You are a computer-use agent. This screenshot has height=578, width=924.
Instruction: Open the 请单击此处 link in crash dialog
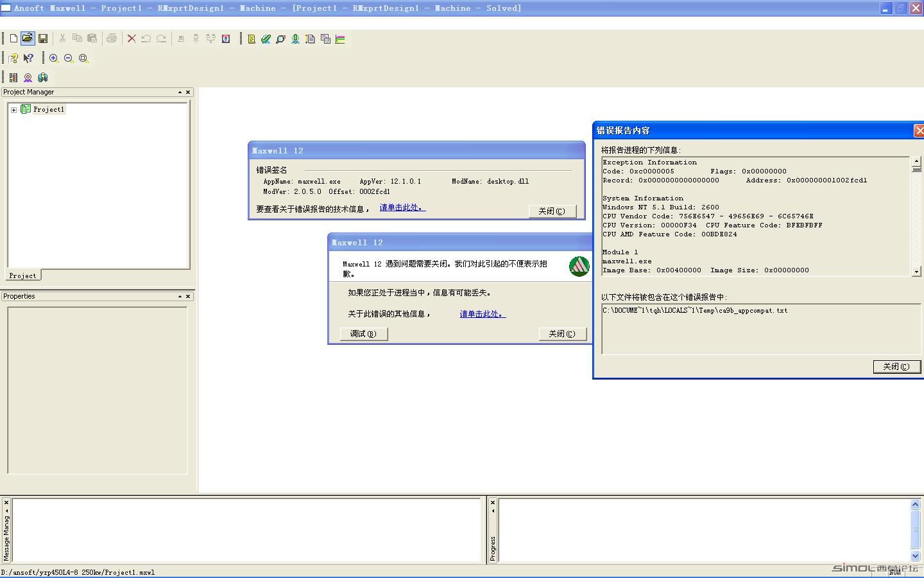483,314
